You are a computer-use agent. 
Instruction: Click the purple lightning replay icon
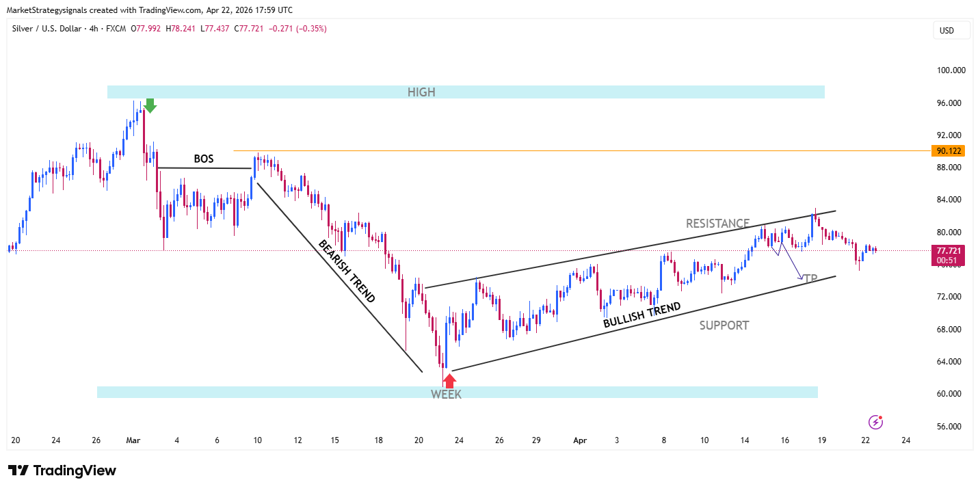pos(875,422)
